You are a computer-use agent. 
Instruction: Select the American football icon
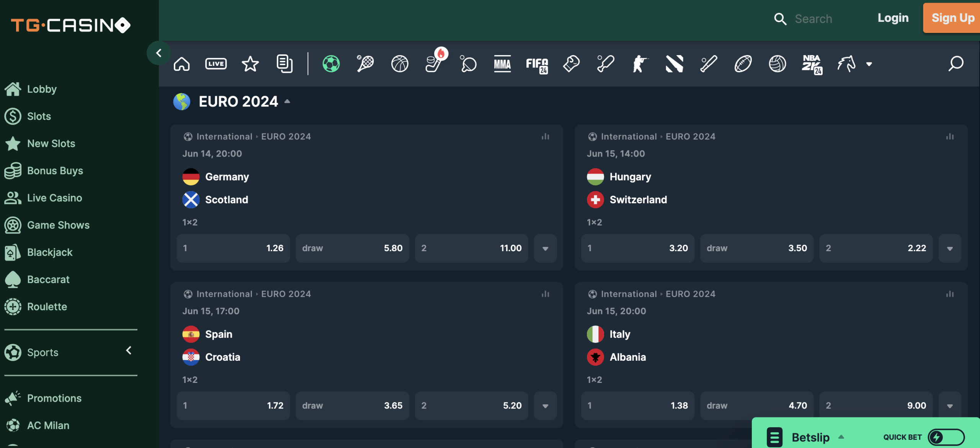coord(743,64)
